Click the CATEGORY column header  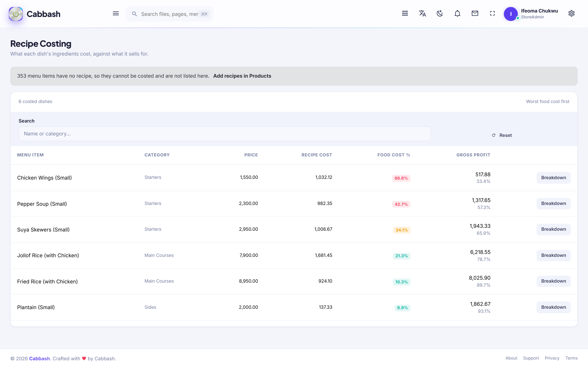pyautogui.click(x=157, y=155)
